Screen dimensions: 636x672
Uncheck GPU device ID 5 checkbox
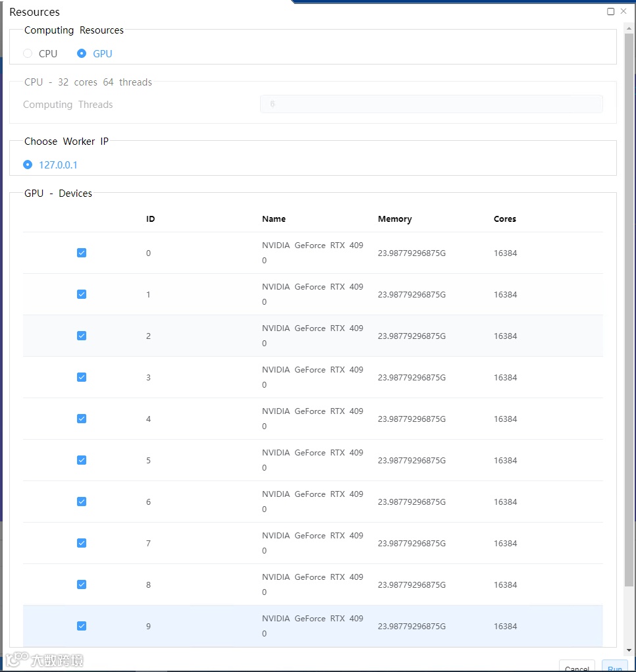coord(82,460)
